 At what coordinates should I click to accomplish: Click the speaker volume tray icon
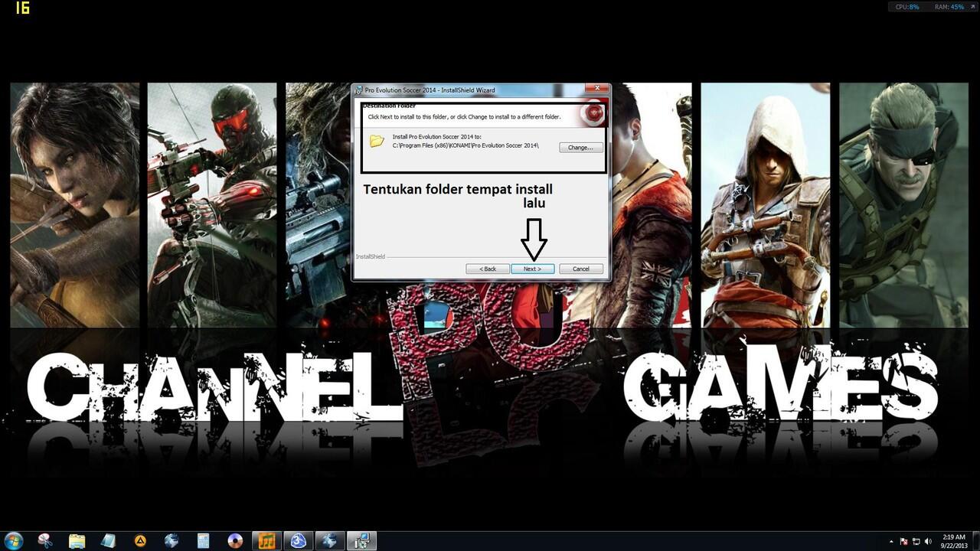(x=927, y=541)
